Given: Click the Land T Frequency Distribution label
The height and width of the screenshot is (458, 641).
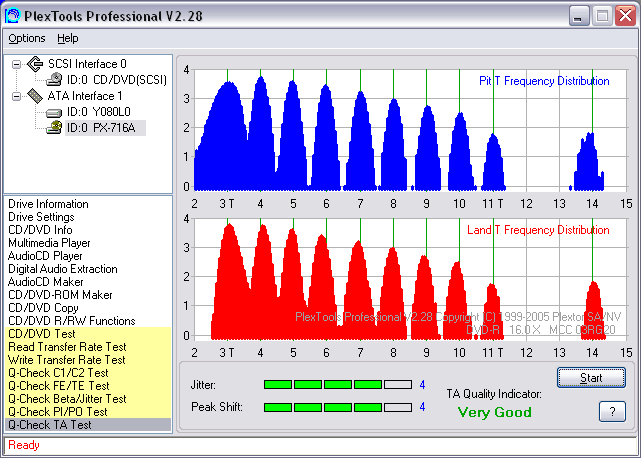Looking at the screenshot, I should pyautogui.click(x=538, y=230).
